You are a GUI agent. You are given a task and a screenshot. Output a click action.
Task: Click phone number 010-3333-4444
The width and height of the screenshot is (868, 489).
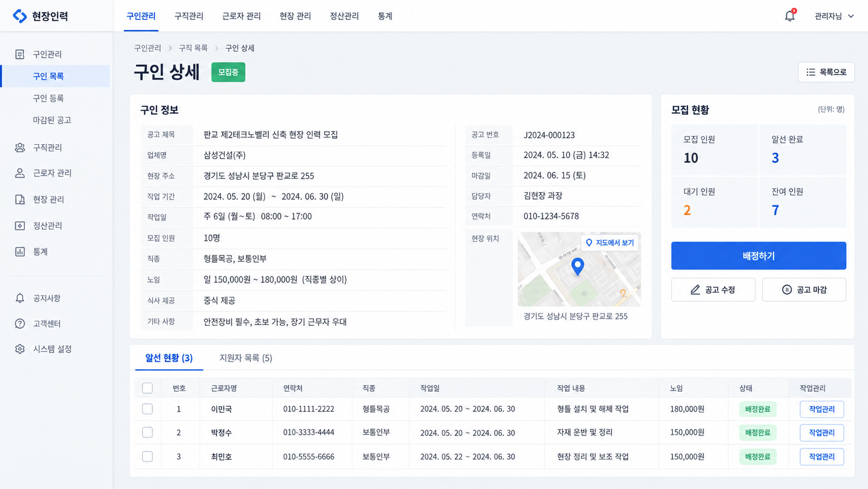308,432
